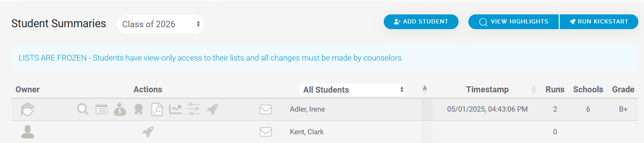Viewport: 644px width, 143px height.
Task: Click rocket kickstart icon in Adler's row
Action: [213, 109]
